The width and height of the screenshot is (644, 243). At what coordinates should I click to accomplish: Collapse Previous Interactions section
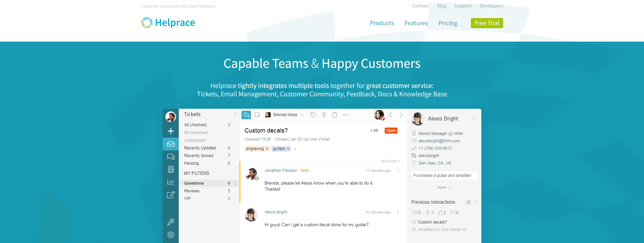pos(475,202)
